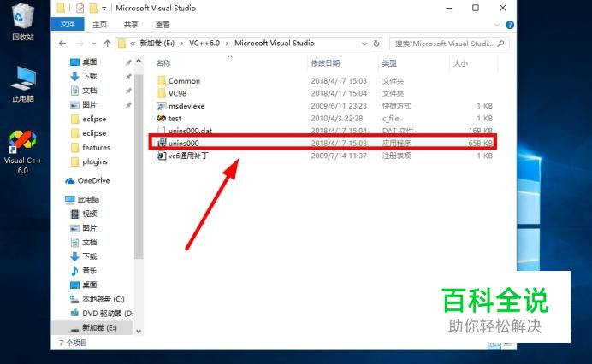Open the Recycle Bin desktop icon
Screen dimensions: 592x364
click(23, 22)
